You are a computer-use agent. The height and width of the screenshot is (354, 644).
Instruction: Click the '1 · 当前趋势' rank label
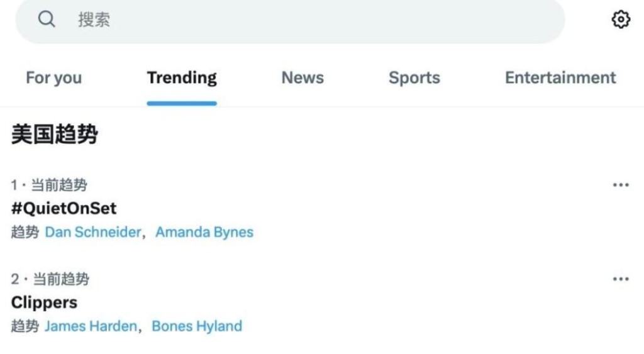[49, 185]
